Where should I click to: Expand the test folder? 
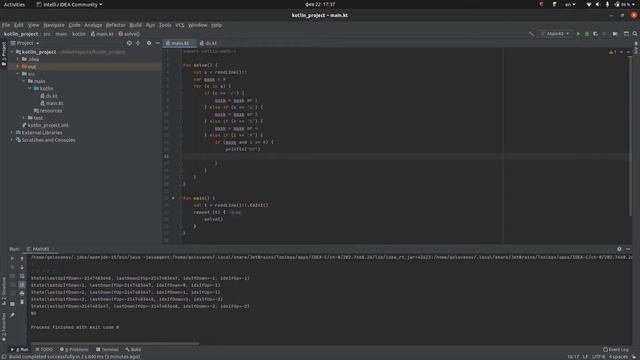coord(24,118)
